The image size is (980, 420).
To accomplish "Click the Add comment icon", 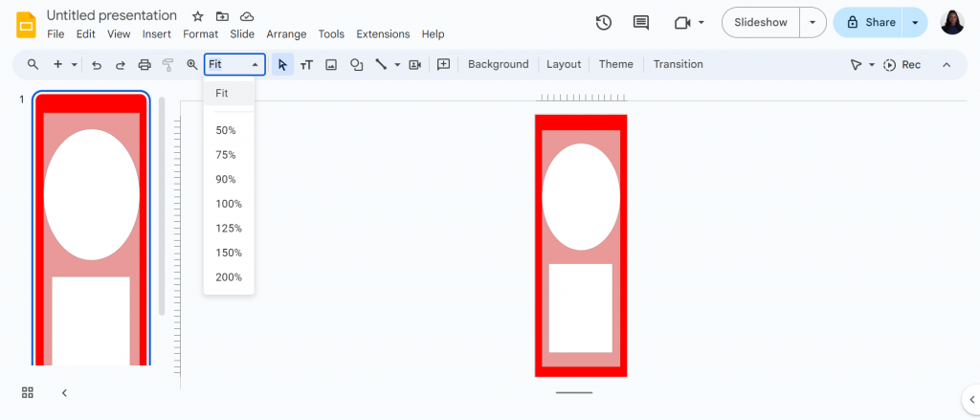I will click(x=444, y=64).
